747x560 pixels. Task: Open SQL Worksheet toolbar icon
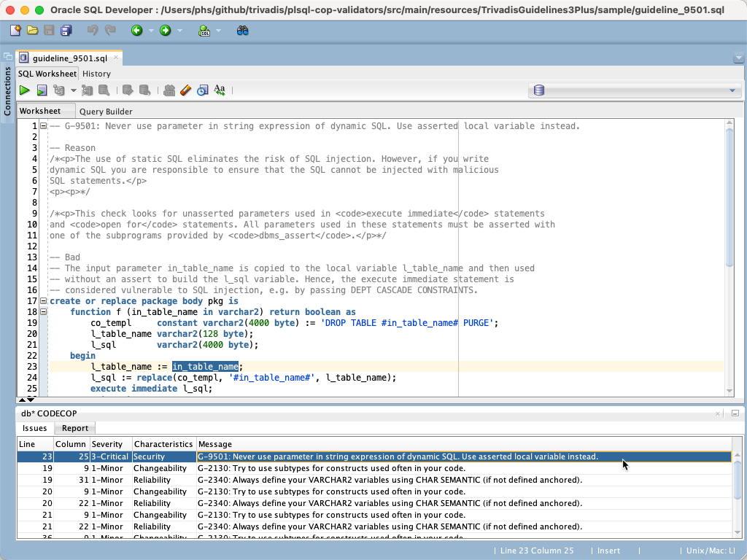pyautogui.click(x=204, y=31)
